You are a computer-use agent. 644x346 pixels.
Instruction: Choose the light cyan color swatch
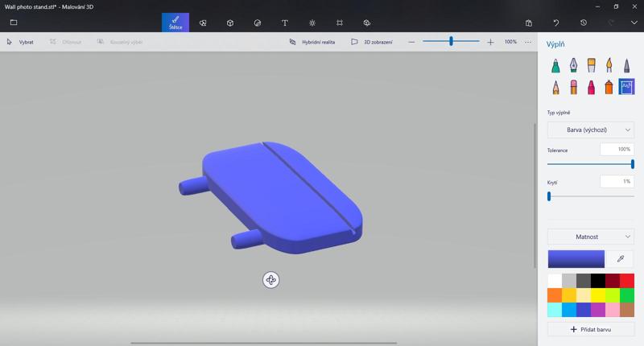point(555,310)
